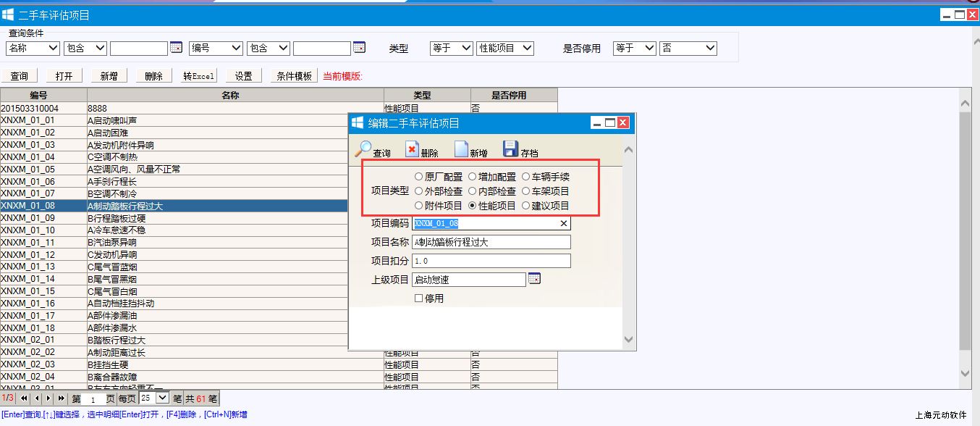Clear 项目编码 field with the X icon

pos(564,224)
